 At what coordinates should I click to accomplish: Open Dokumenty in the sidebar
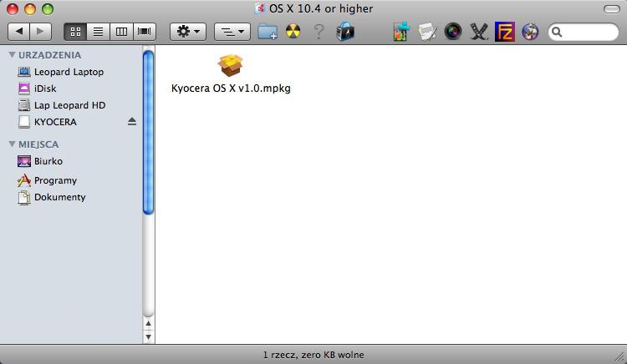click(52, 197)
